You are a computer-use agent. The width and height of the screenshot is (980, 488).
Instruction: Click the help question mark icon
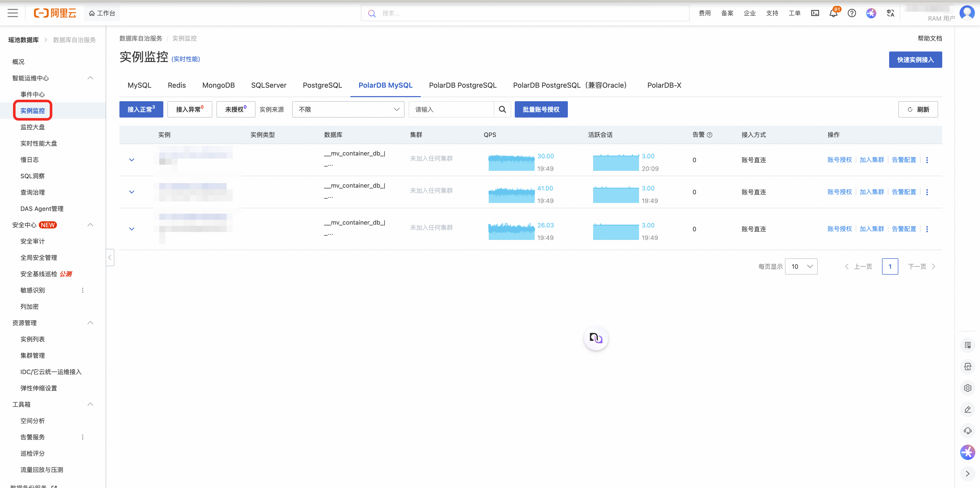point(852,13)
